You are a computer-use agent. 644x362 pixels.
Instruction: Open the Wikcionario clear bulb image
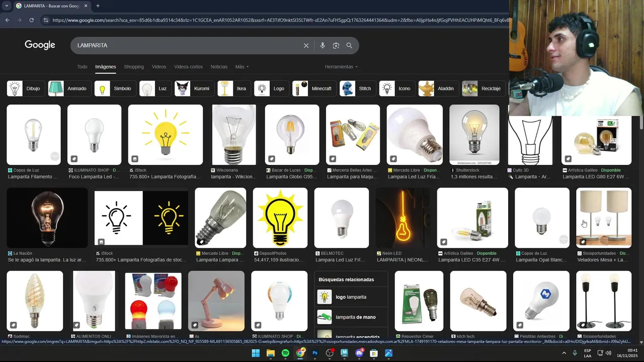(x=234, y=135)
